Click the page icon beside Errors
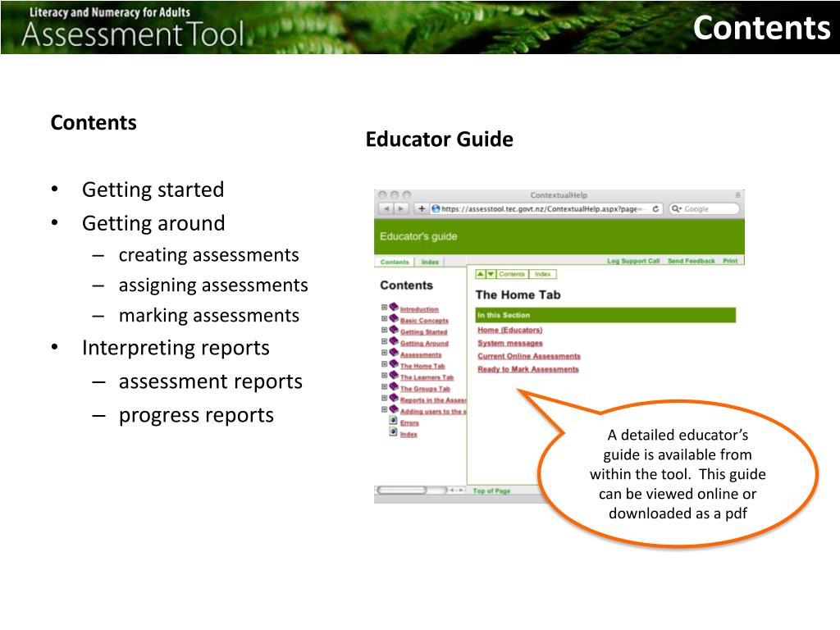This screenshot has height=630, width=840. click(393, 421)
